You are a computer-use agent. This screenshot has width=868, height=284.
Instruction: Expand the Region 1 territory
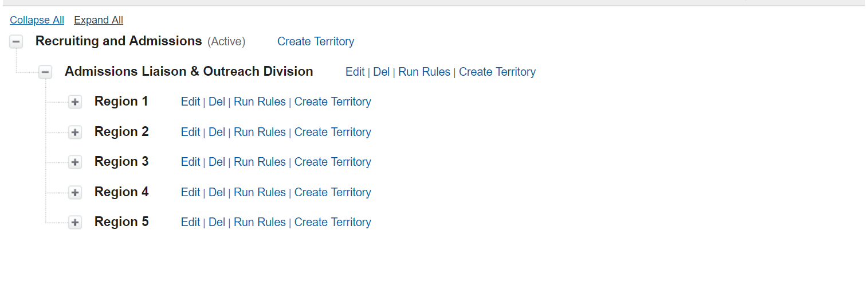point(75,102)
